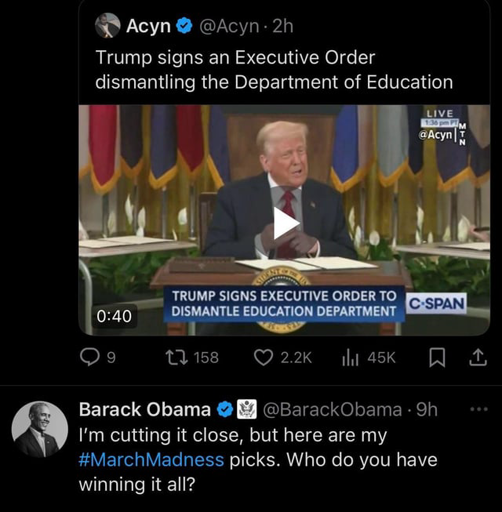Open the reply icon on Acyn's tweet
This screenshot has height=512, width=502.
tap(89, 357)
